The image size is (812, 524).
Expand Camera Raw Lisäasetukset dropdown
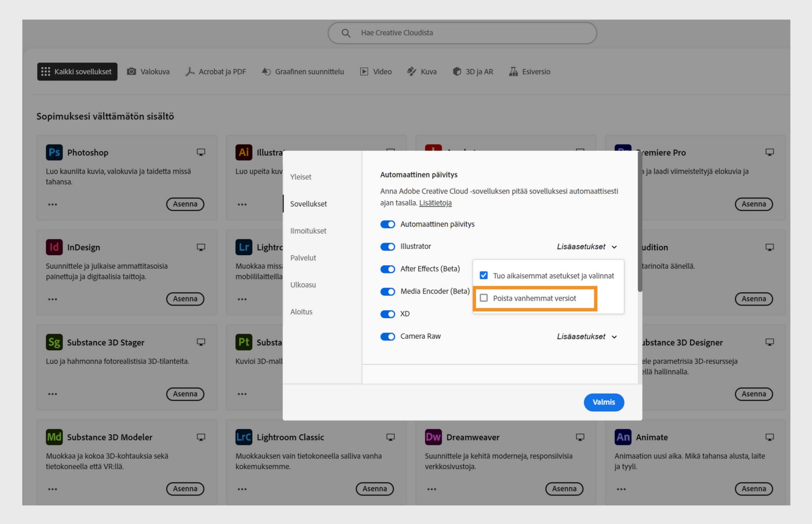pyautogui.click(x=587, y=337)
